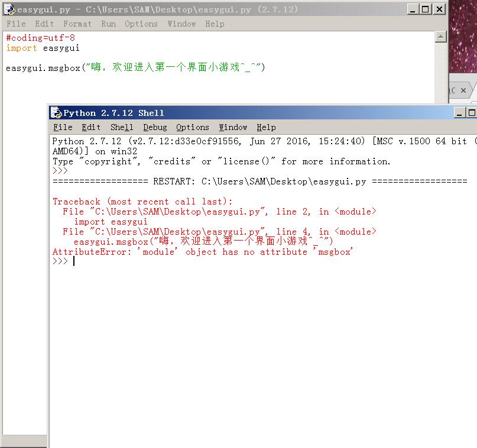Open the Debug menu in Python Shell
Viewport: 477px width, 448px height.
(155, 127)
